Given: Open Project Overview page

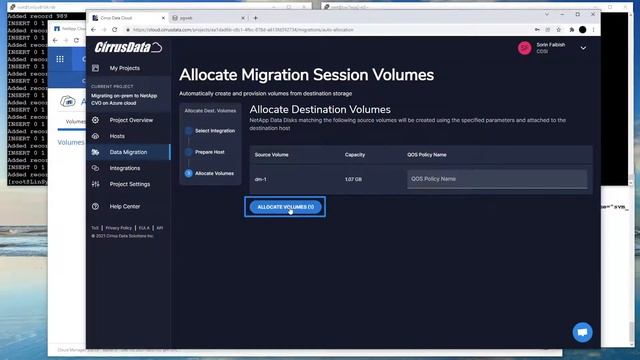Looking at the screenshot, I should coord(131,120).
